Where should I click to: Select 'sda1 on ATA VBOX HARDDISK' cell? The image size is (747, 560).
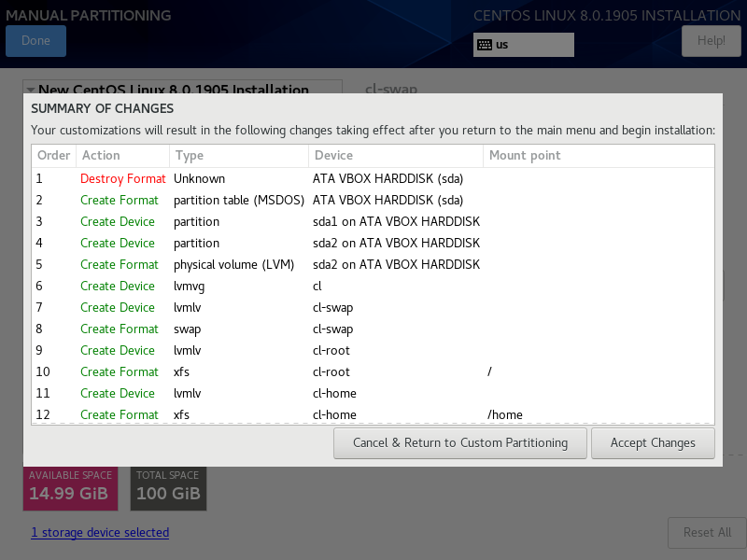pyautogui.click(x=396, y=221)
